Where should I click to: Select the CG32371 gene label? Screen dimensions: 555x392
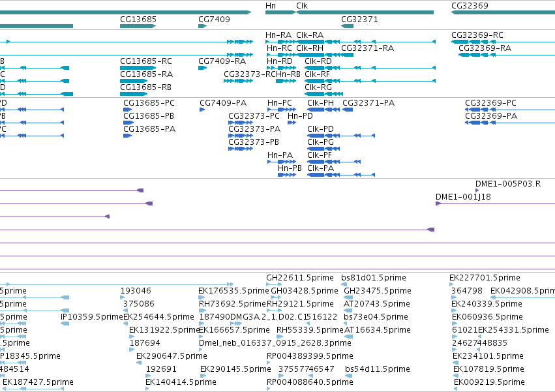pos(359,20)
